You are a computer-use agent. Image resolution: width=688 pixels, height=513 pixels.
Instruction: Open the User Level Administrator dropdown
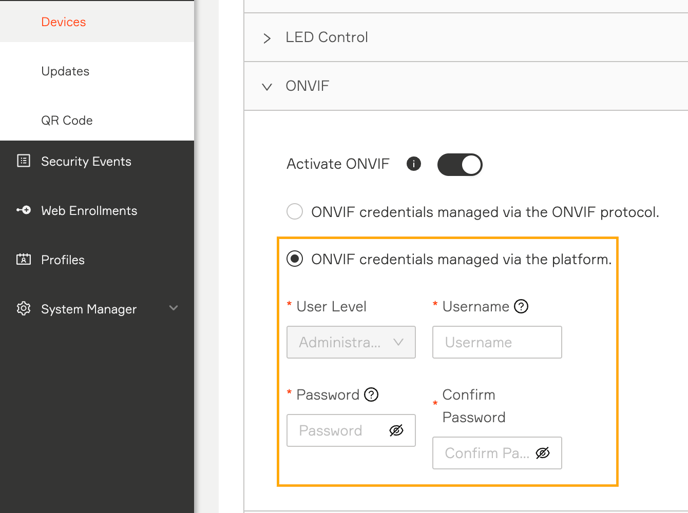351,342
